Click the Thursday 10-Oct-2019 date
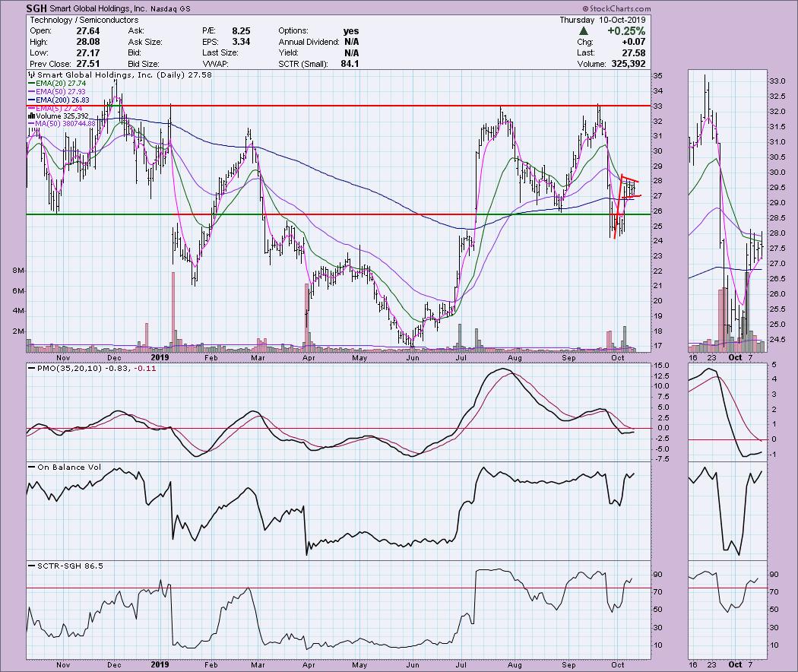The image size is (798, 672). 602,20
